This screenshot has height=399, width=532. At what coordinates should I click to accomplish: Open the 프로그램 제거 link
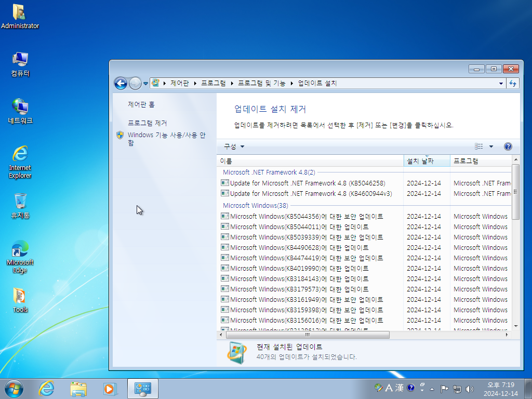point(147,123)
